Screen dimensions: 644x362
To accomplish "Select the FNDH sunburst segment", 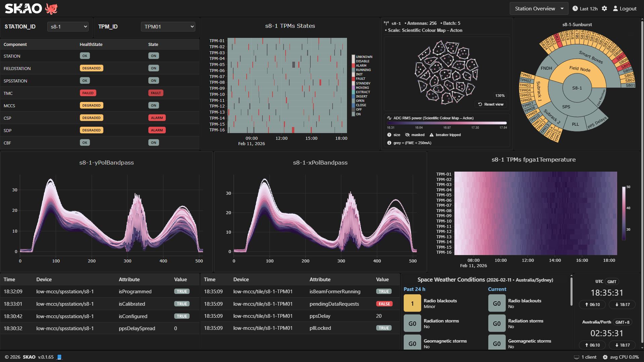I will click(546, 68).
